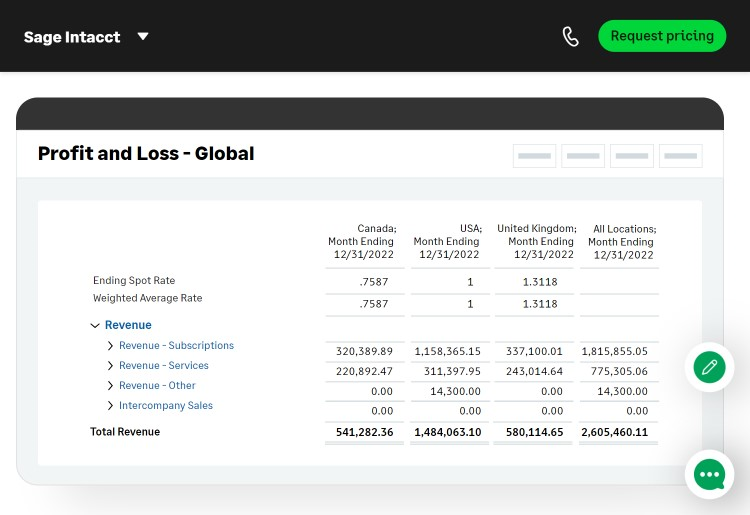The image size is (750, 515).
Task: Open the Sage Intacct dropdown arrow
Action: [x=143, y=37]
